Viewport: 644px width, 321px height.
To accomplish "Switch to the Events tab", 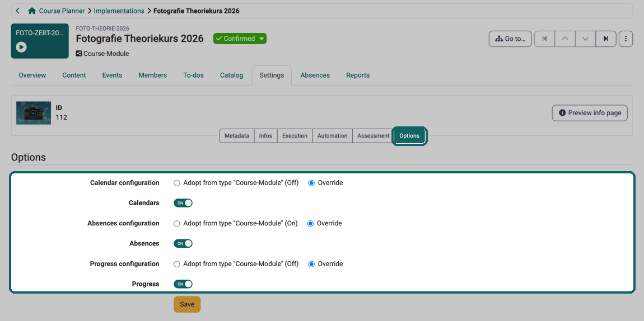I will (x=112, y=75).
